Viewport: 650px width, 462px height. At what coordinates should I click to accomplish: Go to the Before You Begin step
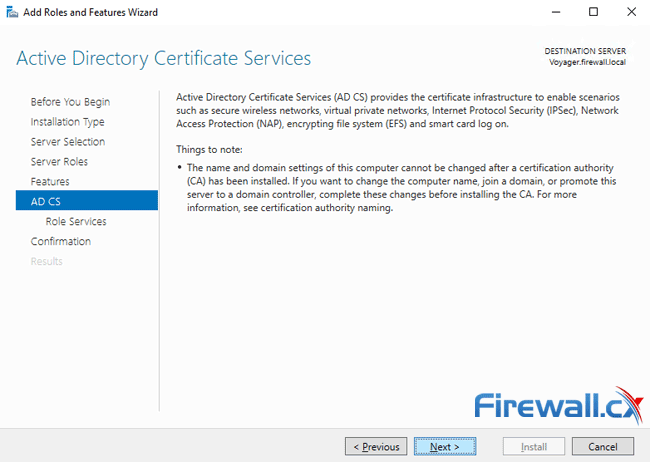pos(70,102)
